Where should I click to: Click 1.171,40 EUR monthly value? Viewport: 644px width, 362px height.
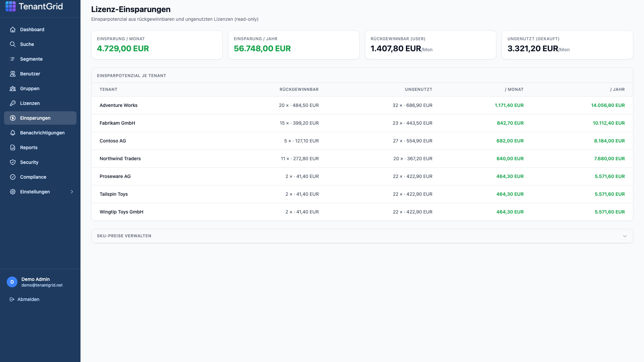tap(509, 105)
